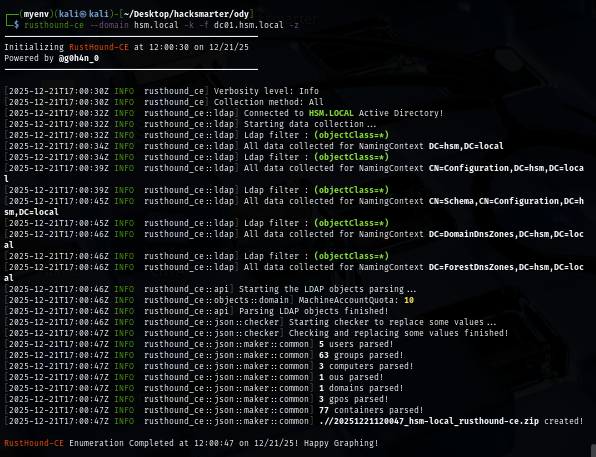The height and width of the screenshot is (457, 596).
Task: Click the '77 containers parsed!' line
Action: click(x=371, y=411)
